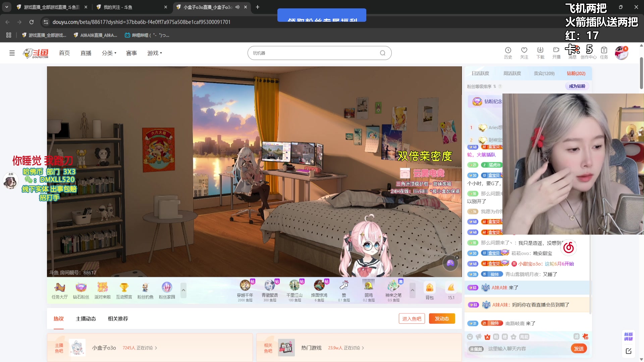Click the Douyu logo
The height and width of the screenshot is (362, 644).
pos(36,53)
